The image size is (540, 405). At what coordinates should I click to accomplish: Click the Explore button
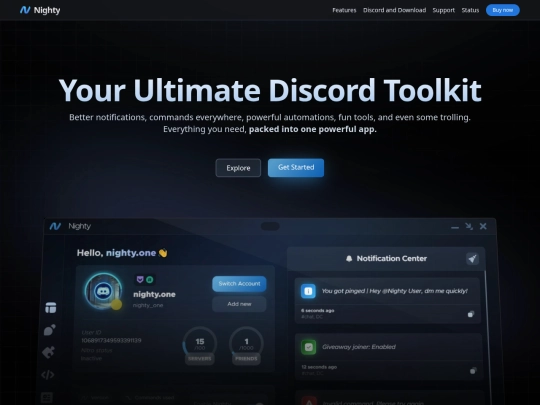(238, 168)
